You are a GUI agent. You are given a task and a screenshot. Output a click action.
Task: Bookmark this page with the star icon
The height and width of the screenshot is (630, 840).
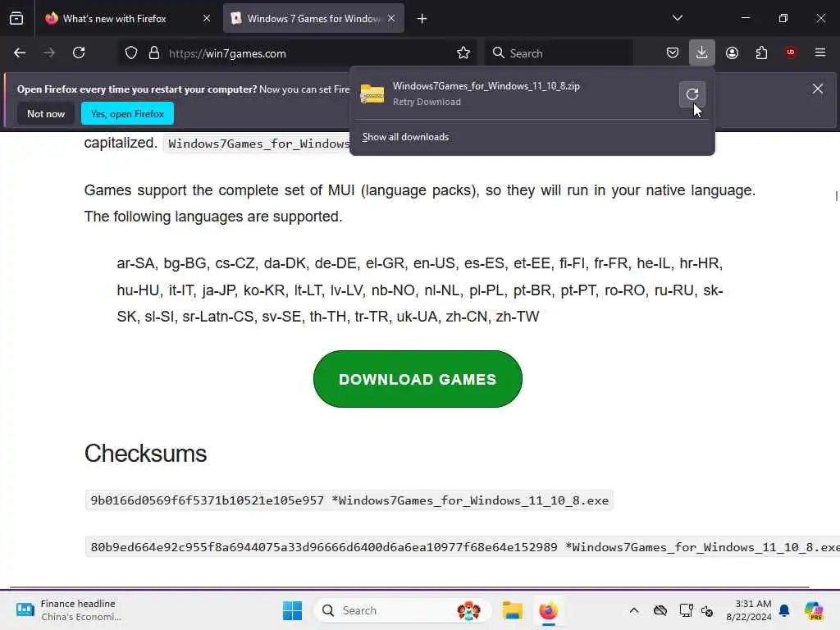tap(463, 53)
